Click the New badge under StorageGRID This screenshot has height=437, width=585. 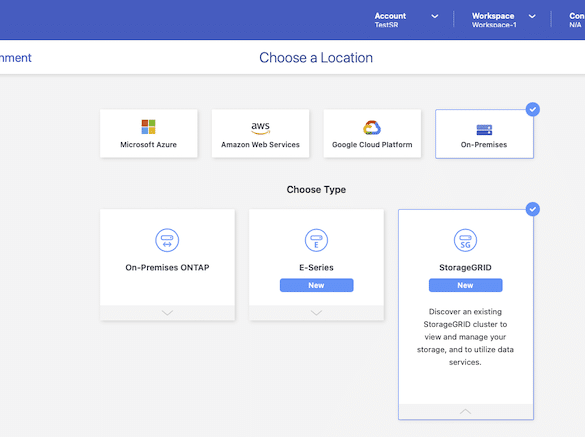click(x=465, y=285)
